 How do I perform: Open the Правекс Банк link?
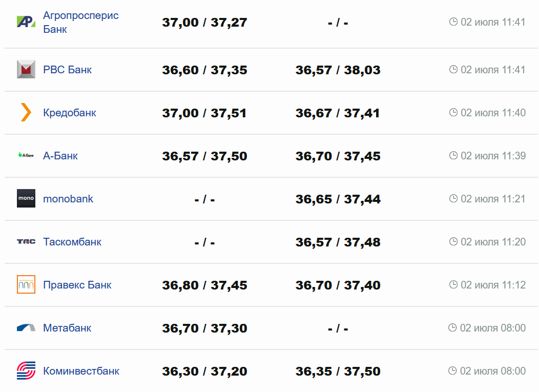(77, 285)
